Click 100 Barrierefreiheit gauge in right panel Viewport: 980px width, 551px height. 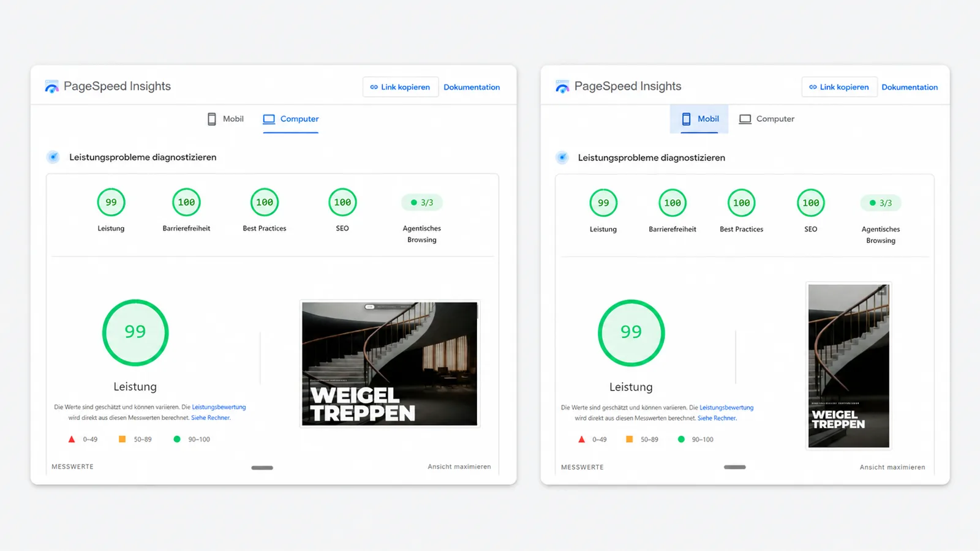point(673,203)
